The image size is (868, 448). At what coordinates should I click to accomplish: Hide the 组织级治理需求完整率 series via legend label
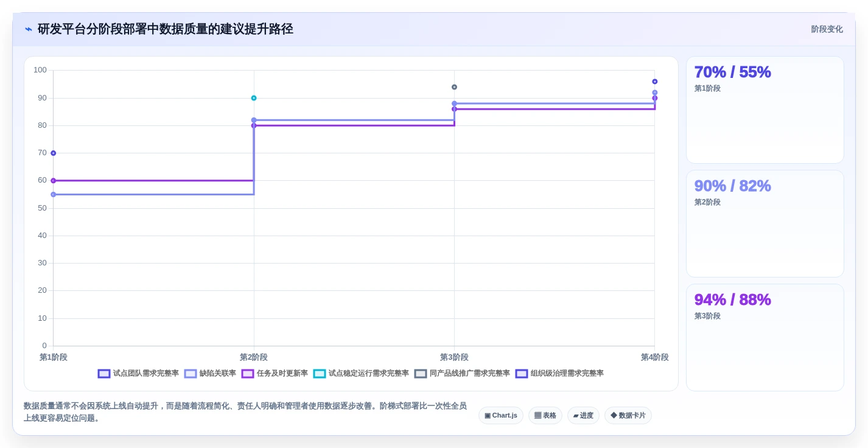567,374
